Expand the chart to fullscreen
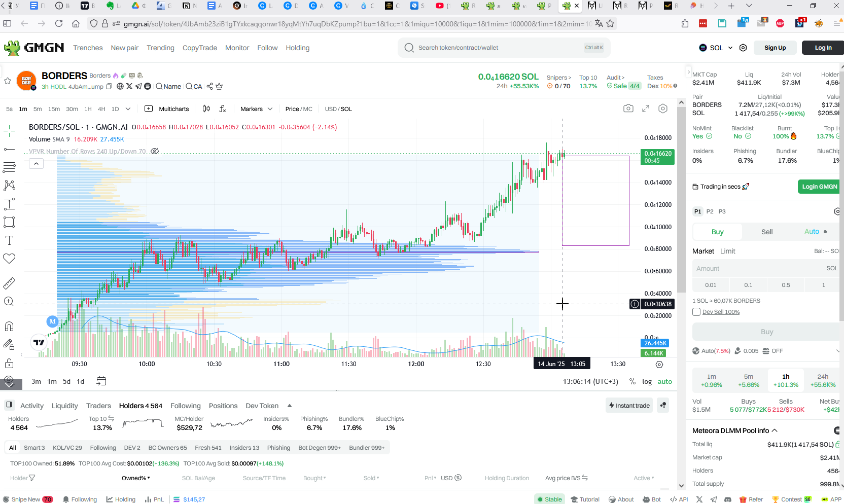The width and height of the screenshot is (844, 504). (x=646, y=109)
